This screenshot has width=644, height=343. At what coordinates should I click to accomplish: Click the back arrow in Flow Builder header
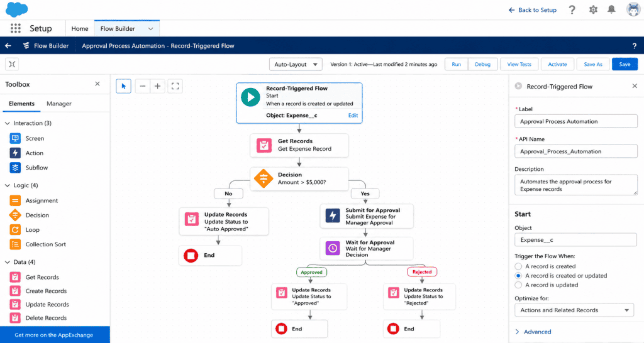click(8, 45)
